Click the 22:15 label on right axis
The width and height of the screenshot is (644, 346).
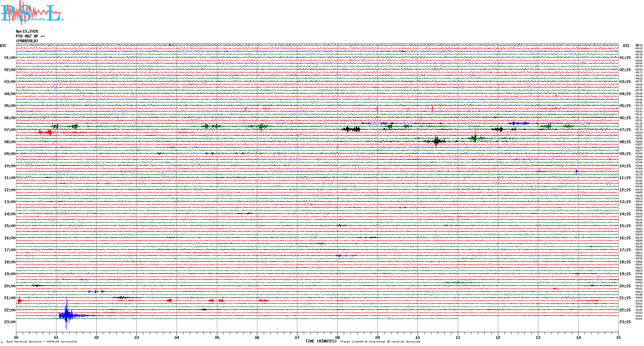click(625, 310)
